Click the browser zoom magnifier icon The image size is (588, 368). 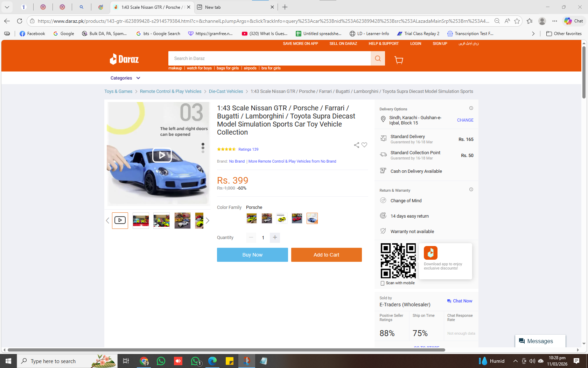[497, 21]
